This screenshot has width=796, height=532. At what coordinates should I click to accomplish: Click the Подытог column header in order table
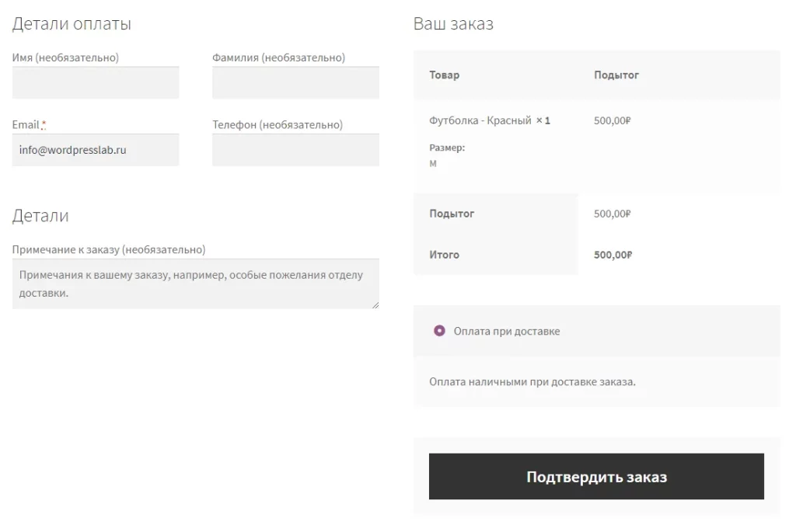click(x=616, y=75)
